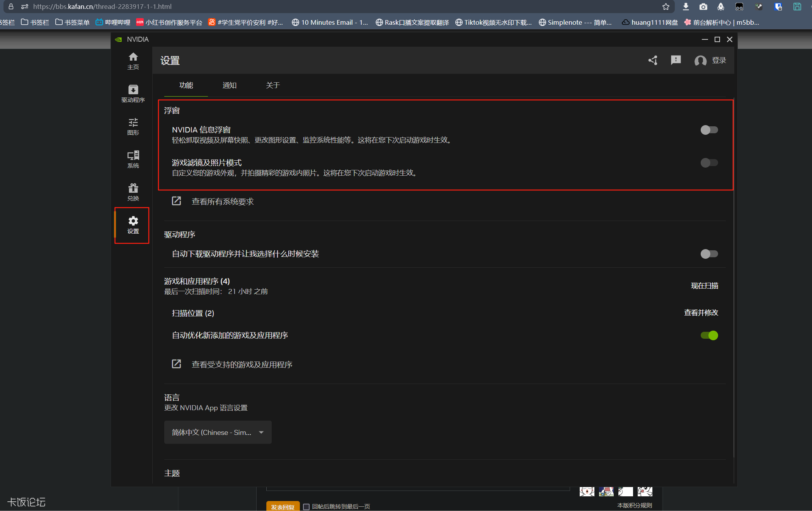Maximize the NVIDIA app window
812x511 pixels.
(x=717, y=39)
